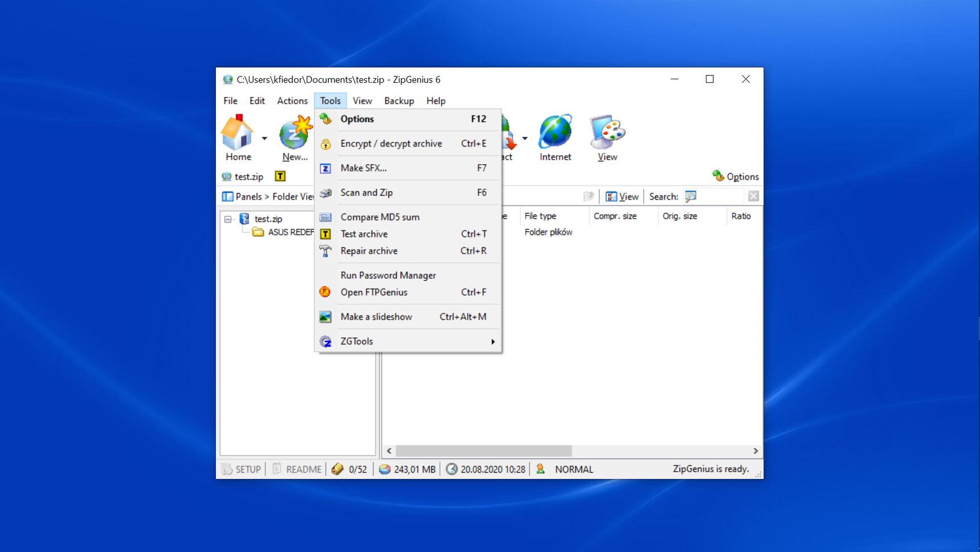Click the search magnifier icon
This screenshot has height=552, width=980.
[691, 196]
